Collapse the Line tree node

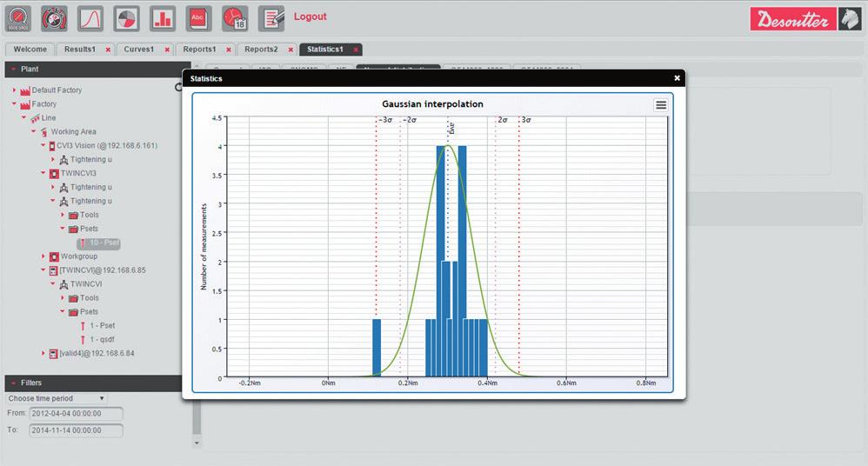tap(23, 117)
